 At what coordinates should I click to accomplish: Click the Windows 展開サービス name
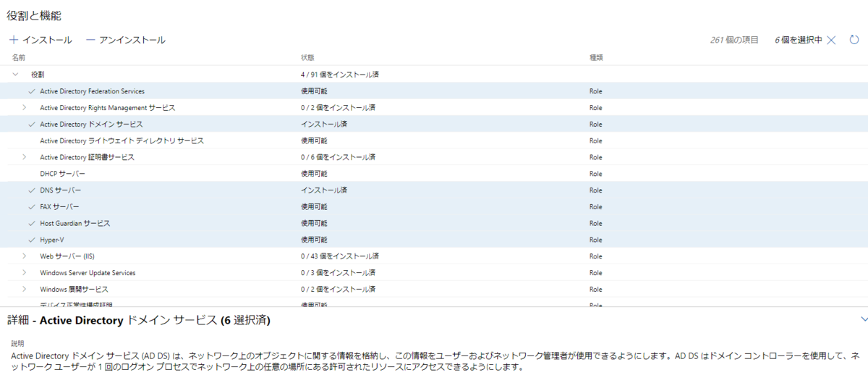click(x=75, y=290)
